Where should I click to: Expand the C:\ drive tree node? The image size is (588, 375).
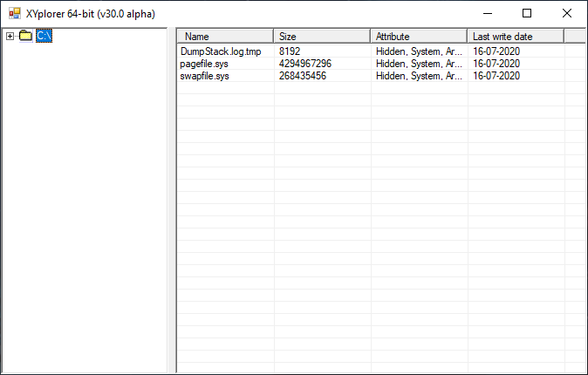[10, 36]
